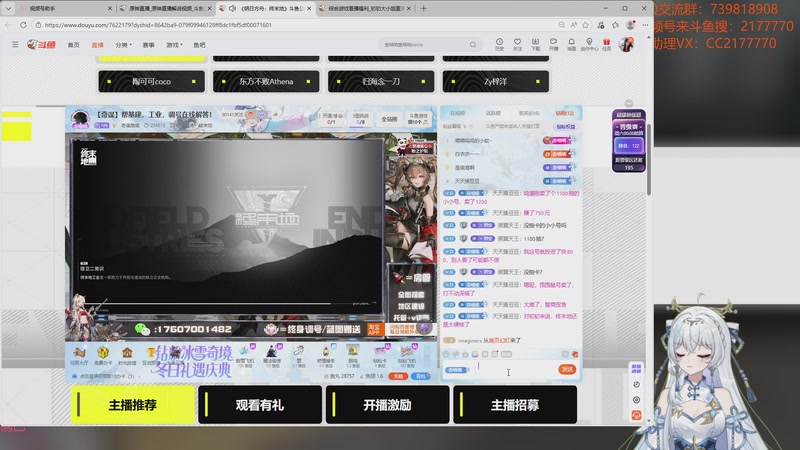This screenshot has height=450, width=800.
Task: Click the emoji icon in the chat toolbar
Action: [x=446, y=354]
